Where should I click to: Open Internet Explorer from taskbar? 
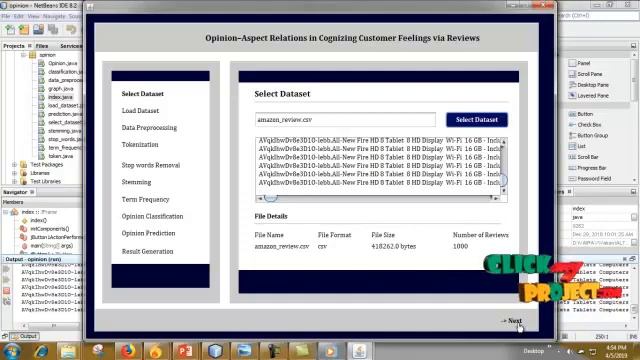click(41, 351)
